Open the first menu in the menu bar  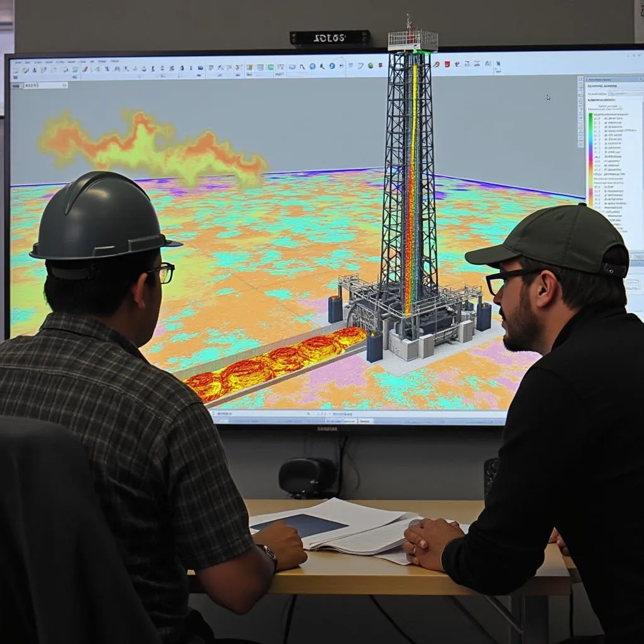pyautogui.click(x=17, y=62)
